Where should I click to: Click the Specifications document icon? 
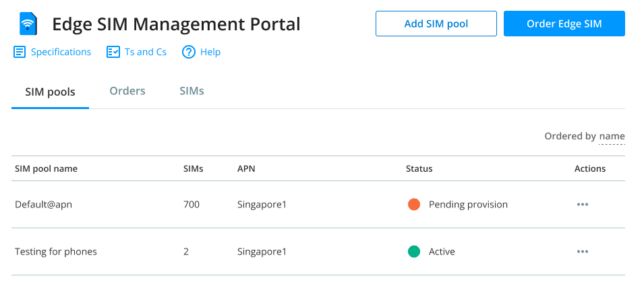tap(20, 52)
